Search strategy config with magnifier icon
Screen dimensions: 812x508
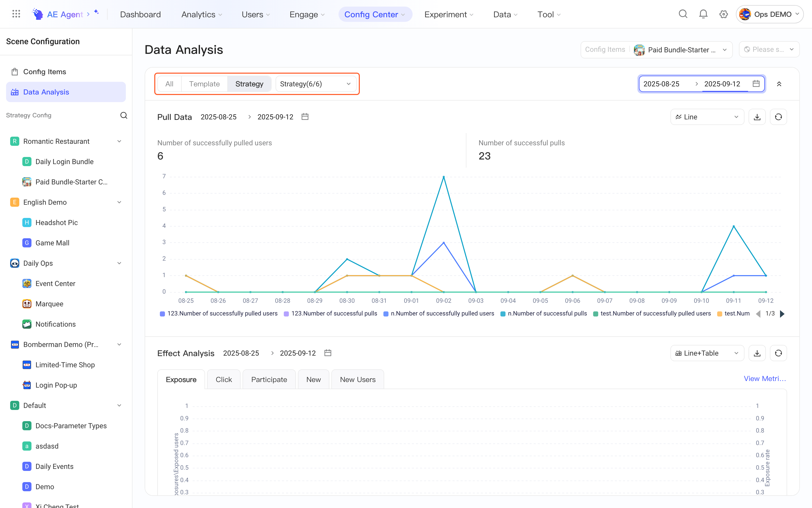(x=124, y=115)
